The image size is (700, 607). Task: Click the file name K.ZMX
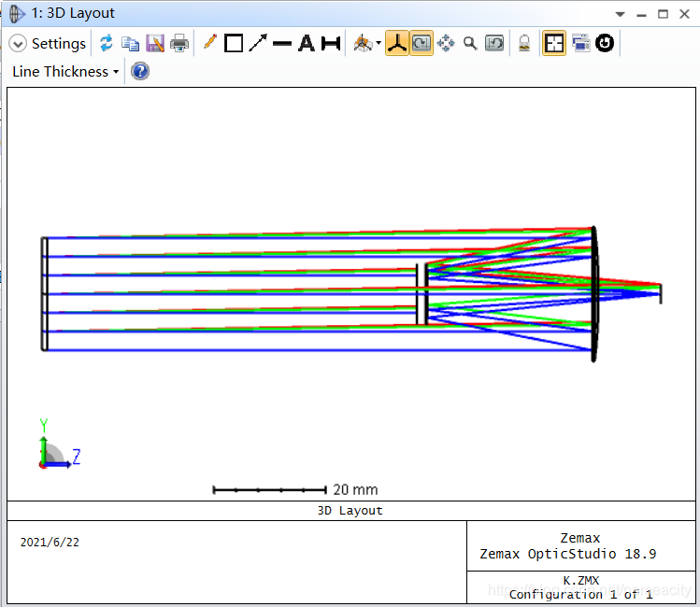pyautogui.click(x=580, y=581)
